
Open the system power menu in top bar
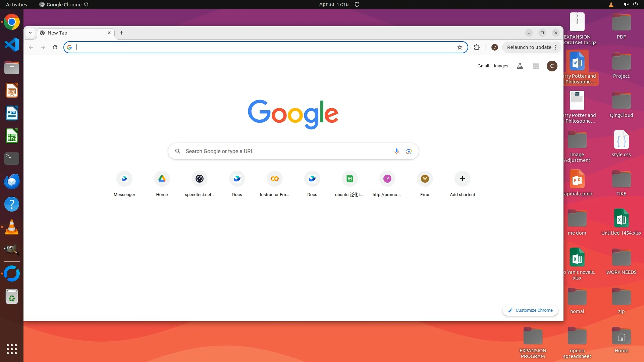click(x=635, y=4)
